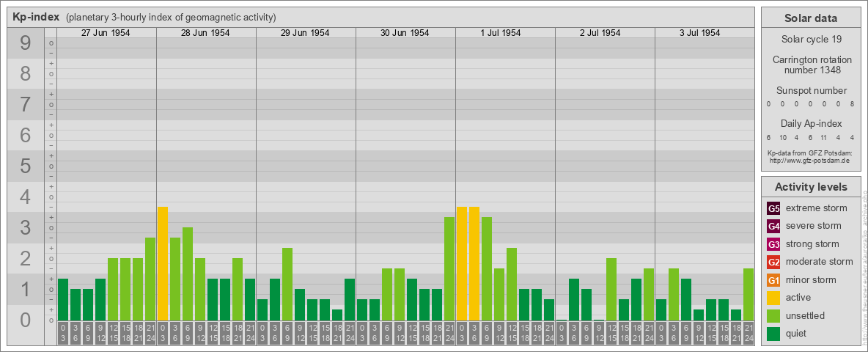Click the 27 Jun 1954 date header
868x352 pixels.
click(106, 33)
